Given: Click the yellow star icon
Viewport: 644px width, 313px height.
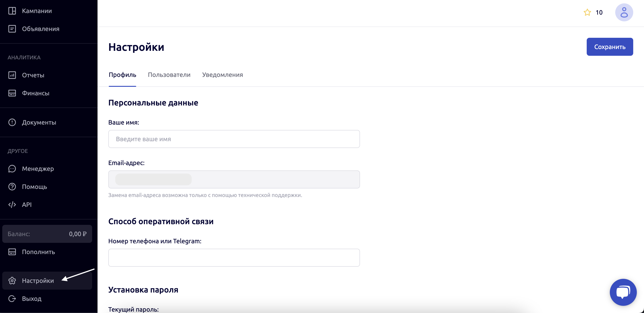Looking at the screenshot, I should [587, 12].
